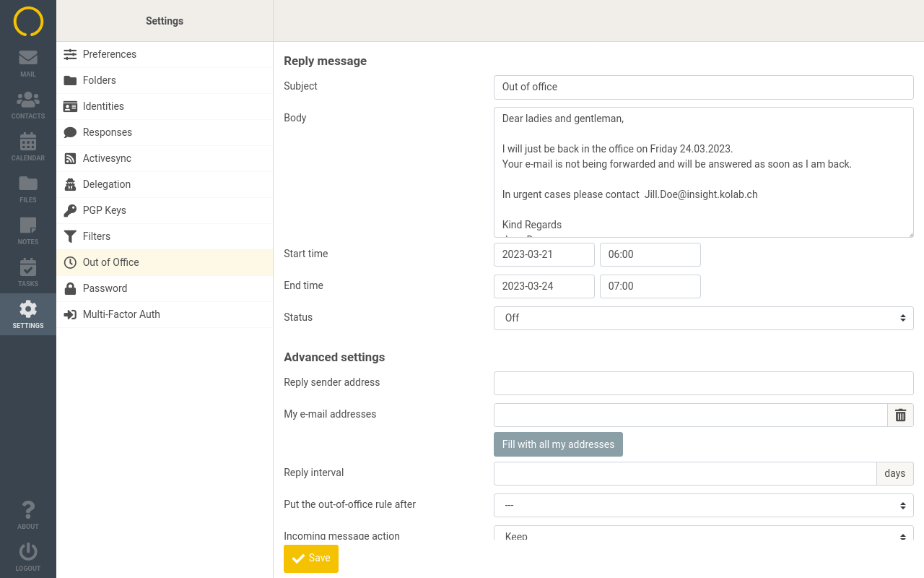Open Incoming message action dropdown
This screenshot has height=578, width=924.
pyautogui.click(x=704, y=533)
